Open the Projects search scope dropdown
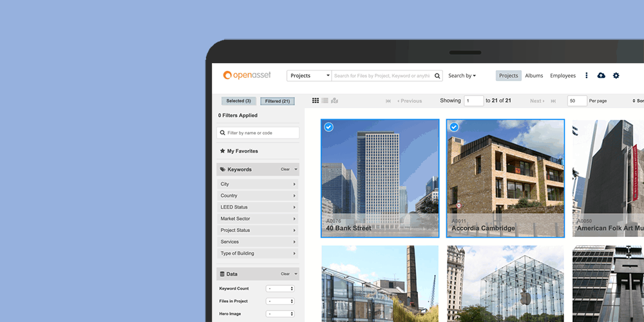The width and height of the screenshot is (644, 322). [x=309, y=75]
